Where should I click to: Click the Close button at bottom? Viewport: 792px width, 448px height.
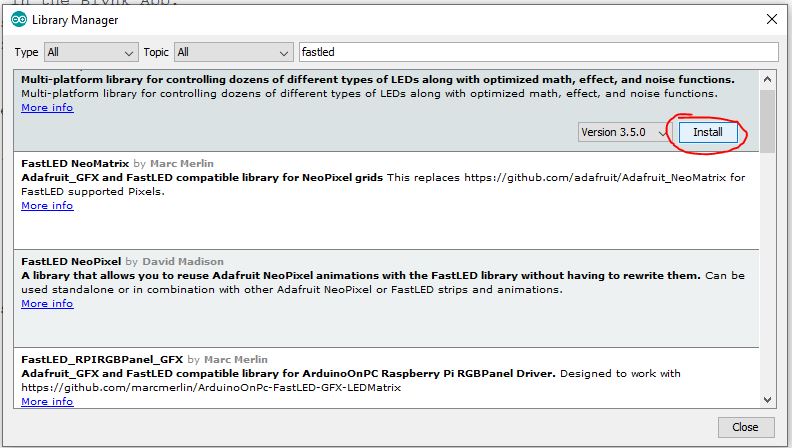(746, 427)
